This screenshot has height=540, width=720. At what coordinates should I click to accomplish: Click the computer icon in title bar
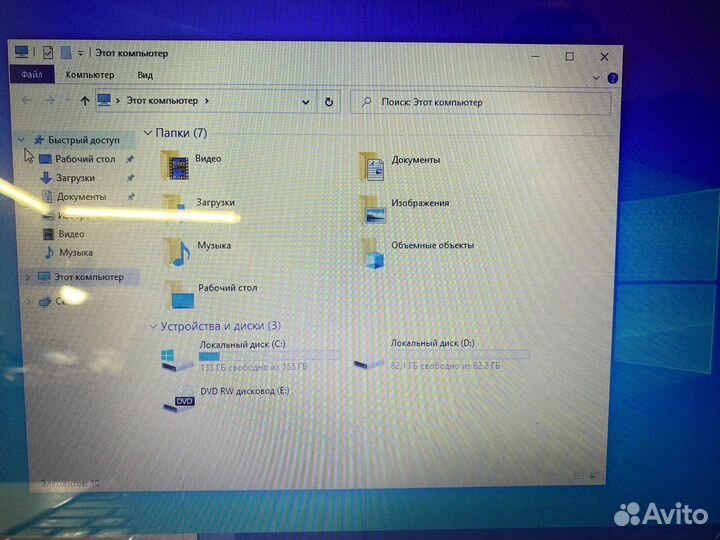pyautogui.click(x=22, y=51)
